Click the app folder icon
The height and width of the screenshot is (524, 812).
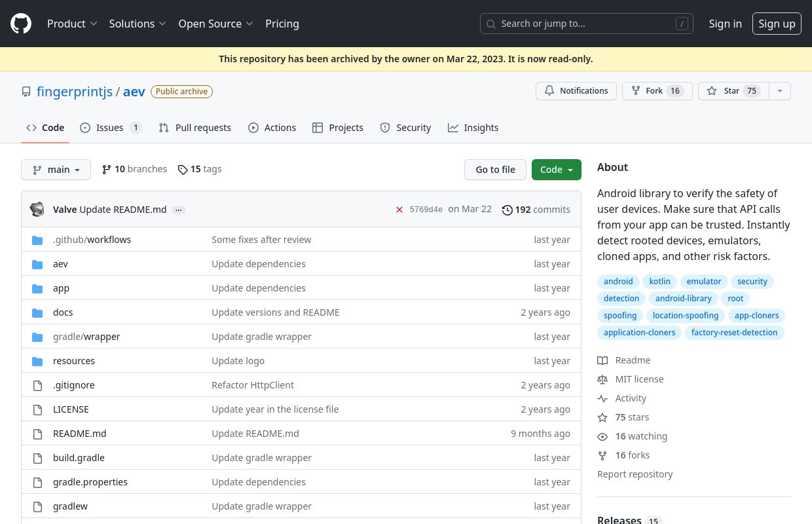37,288
